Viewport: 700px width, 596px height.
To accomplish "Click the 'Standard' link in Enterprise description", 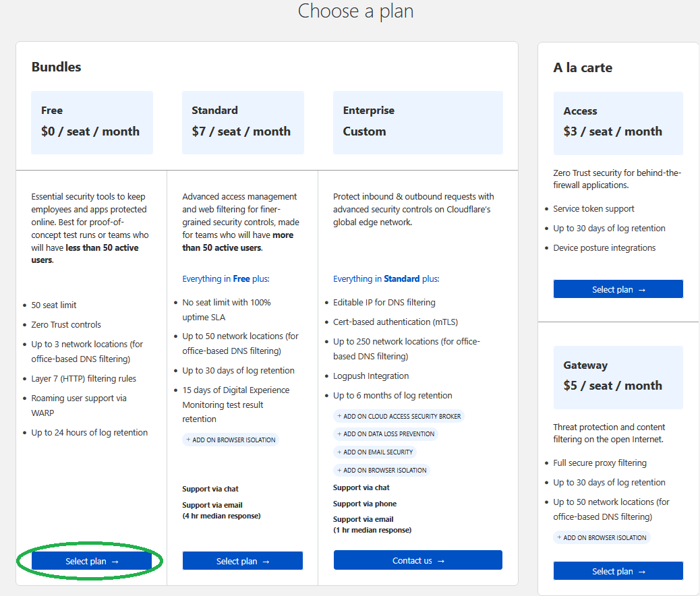I will [x=401, y=278].
